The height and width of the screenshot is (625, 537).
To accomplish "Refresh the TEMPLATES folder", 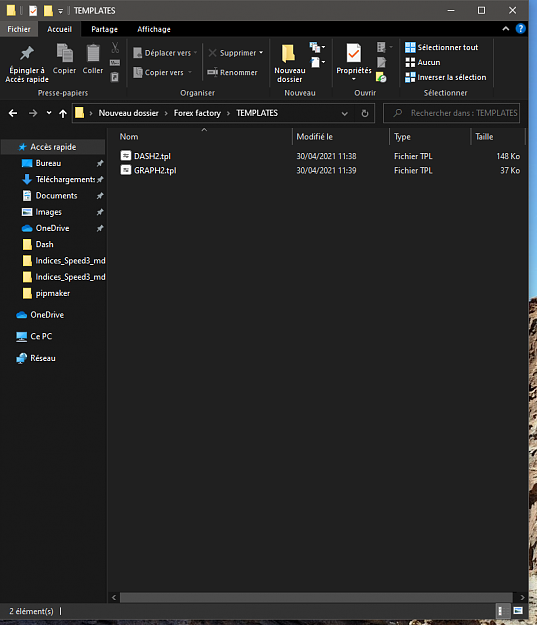I will point(364,114).
